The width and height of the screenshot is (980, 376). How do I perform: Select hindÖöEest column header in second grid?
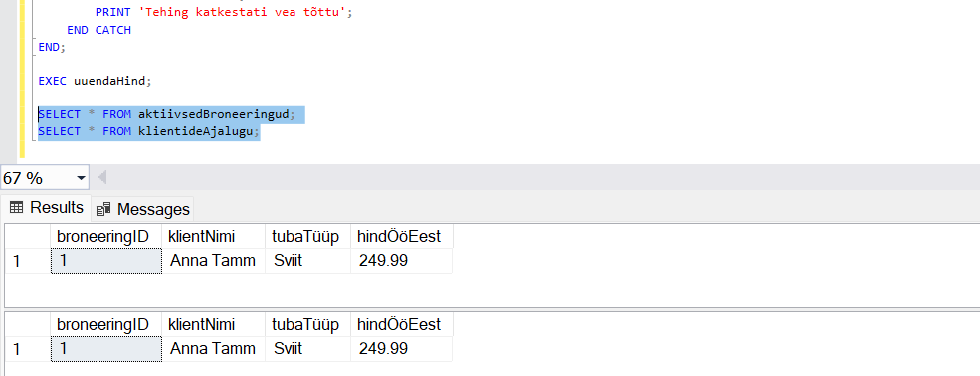[x=401, y=325]
